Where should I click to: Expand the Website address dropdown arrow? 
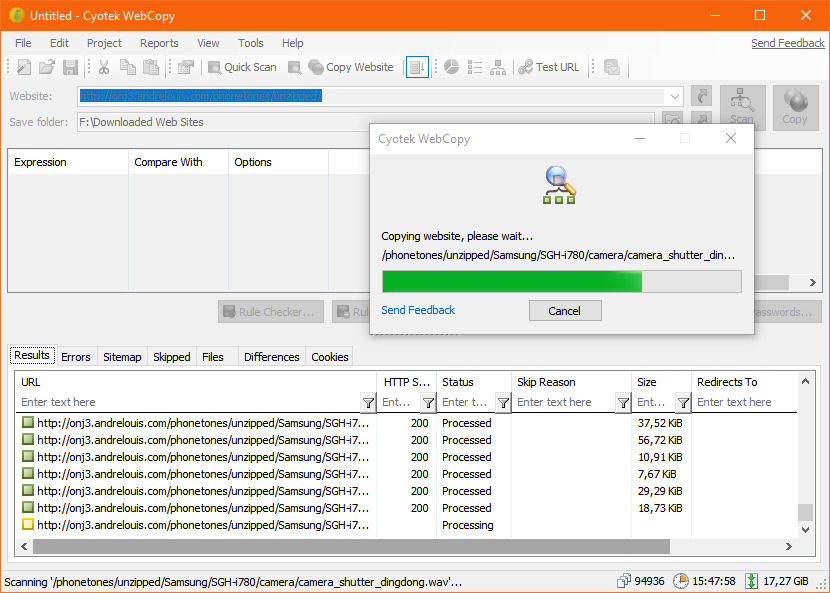(x=674, y=96)
